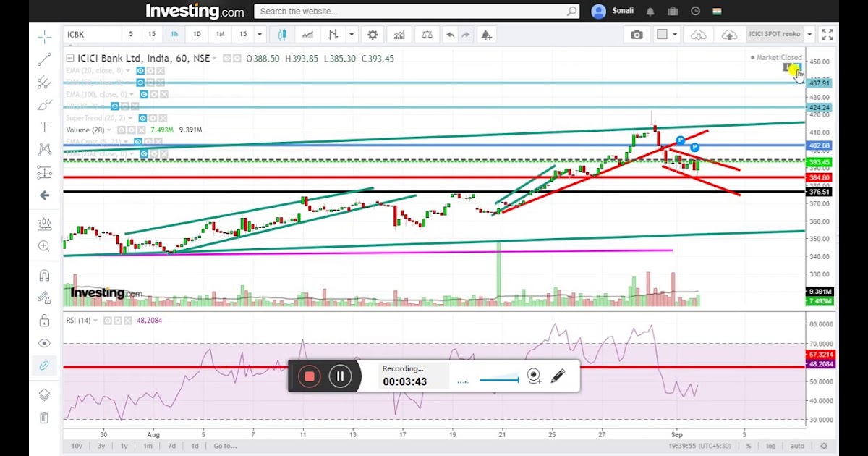Click the Go to... button

point(225,446)
